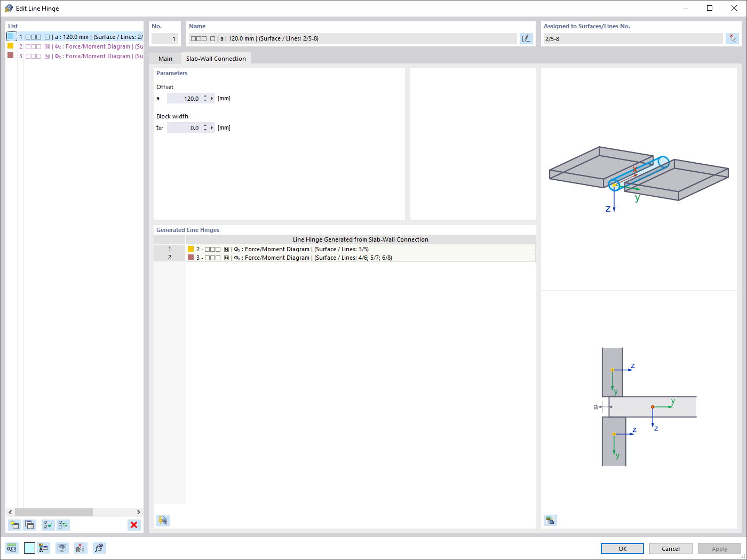Increase offset a with the stepper arrows

point(205,98)
